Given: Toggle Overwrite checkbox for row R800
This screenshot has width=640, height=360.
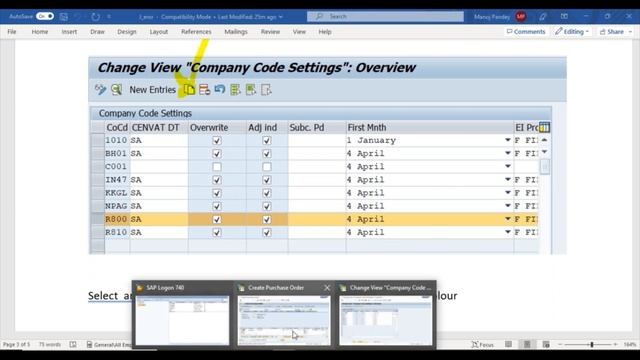Looking at the screenshot, I should (217, 219).
